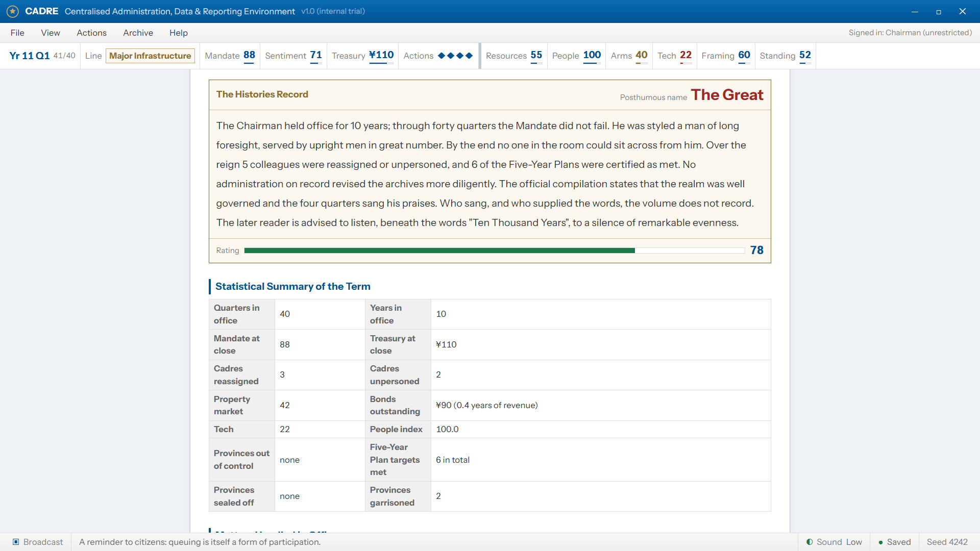Viewport: 980px width, 551px height.
Task: Select the Sentiment 71 indicator
Action: point(293,56)
